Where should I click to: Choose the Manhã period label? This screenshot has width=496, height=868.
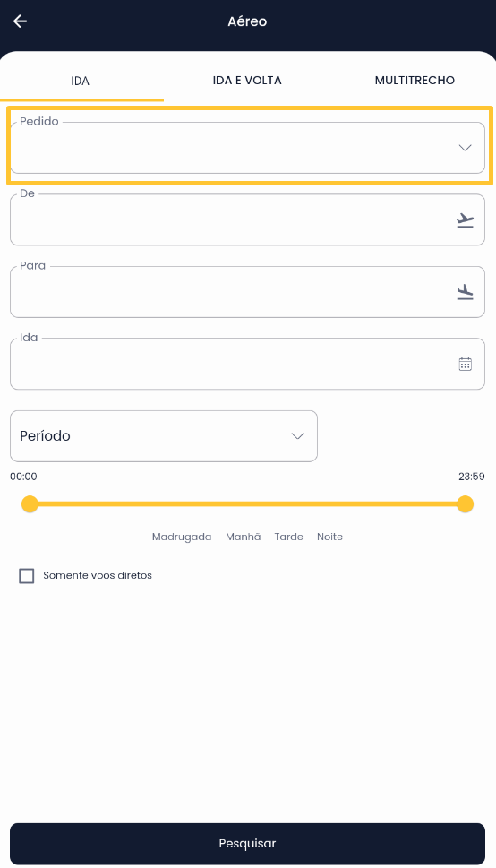(243, 537)
